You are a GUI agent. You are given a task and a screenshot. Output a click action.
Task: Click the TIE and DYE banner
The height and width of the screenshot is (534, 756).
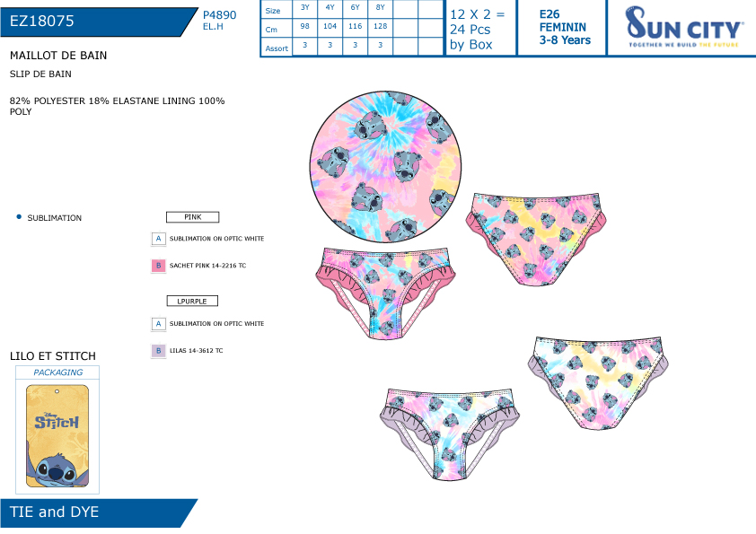(99, 512)
